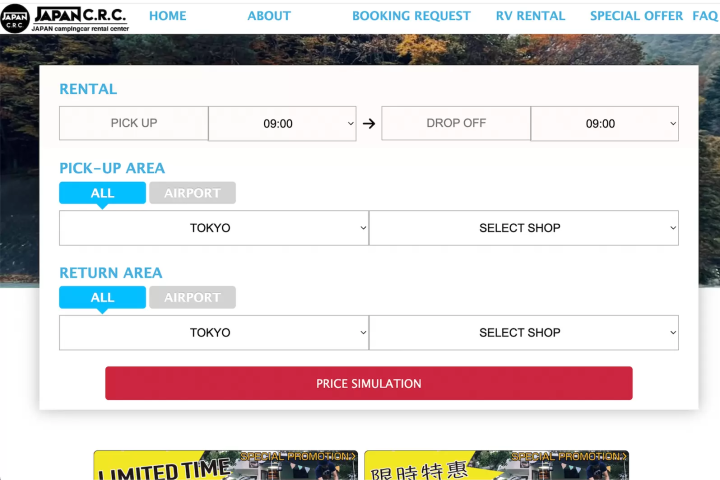The height and width of the screenshot is (480, 720).
Task: Select ALL under Pick-Up Area
Action: [x=102, y=193]
